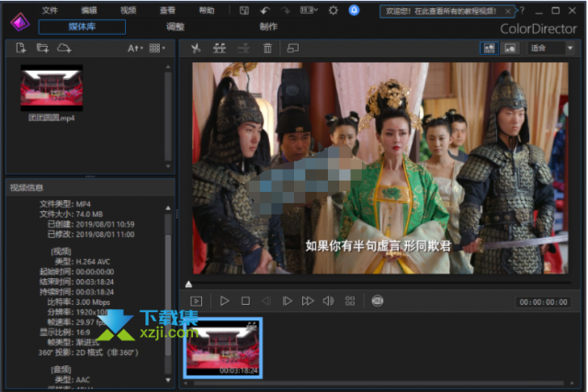This screenshot has width=588, height=392.
Task: Click the 360° 投影: 2D 格式 row
Action: point(88,353)
